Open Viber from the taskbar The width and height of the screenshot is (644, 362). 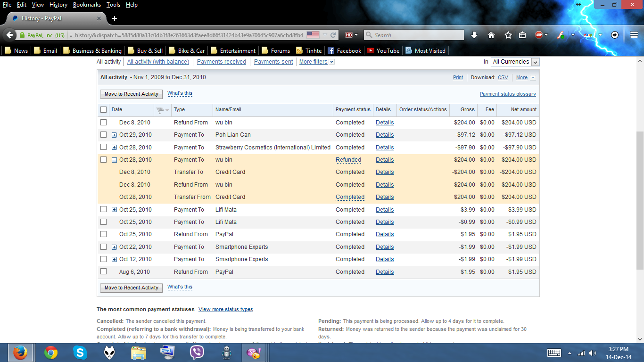pyautogui.click(x=197, y=353)
